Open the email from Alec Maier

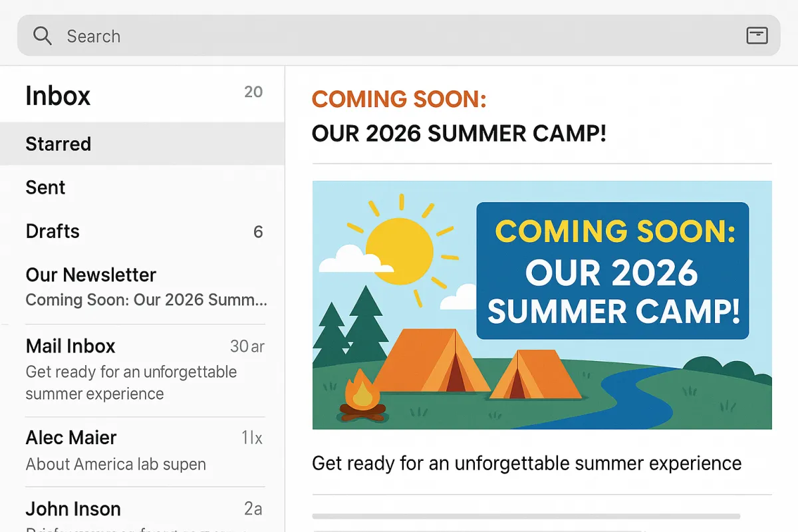142,451
